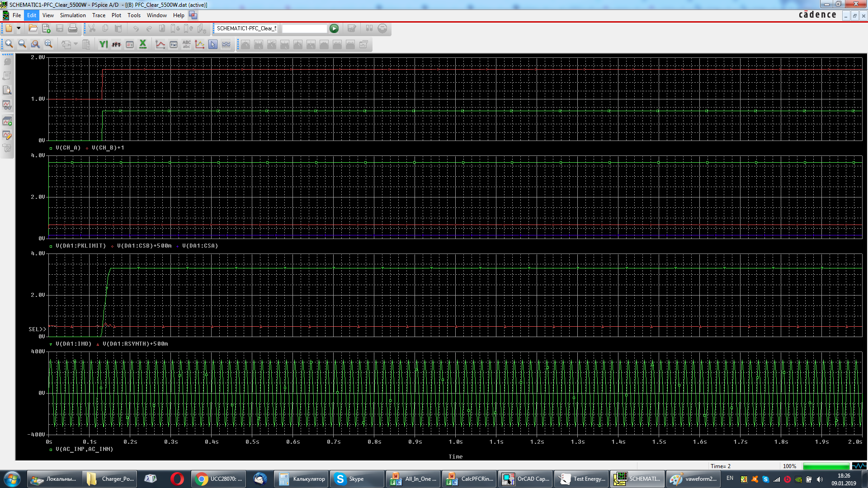Open the simulation profile name dropdown
Viewport: 868px width, 488px height.
(246, 28)
